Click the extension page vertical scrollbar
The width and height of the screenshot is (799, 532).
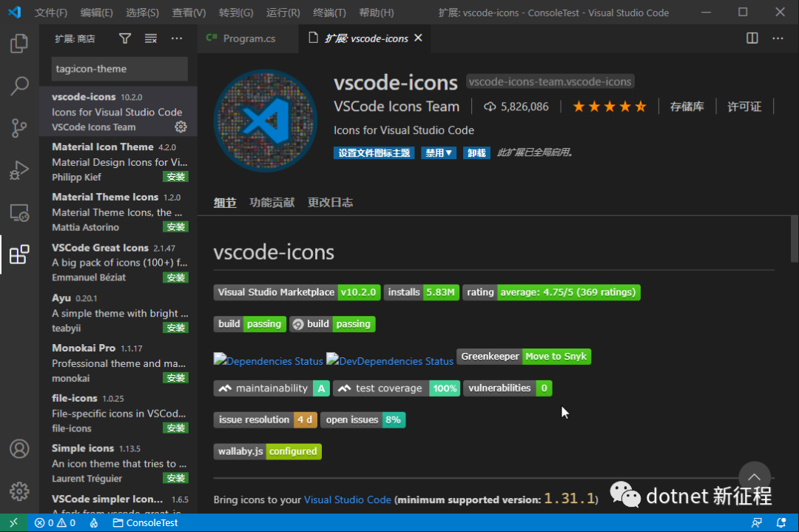tap(794, 238)
